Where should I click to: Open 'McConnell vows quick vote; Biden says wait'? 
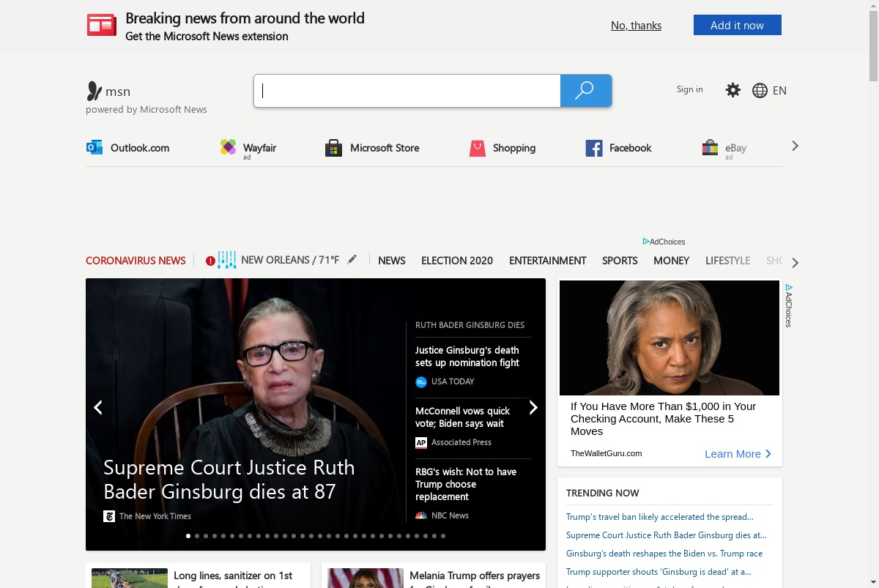(462, 417)
